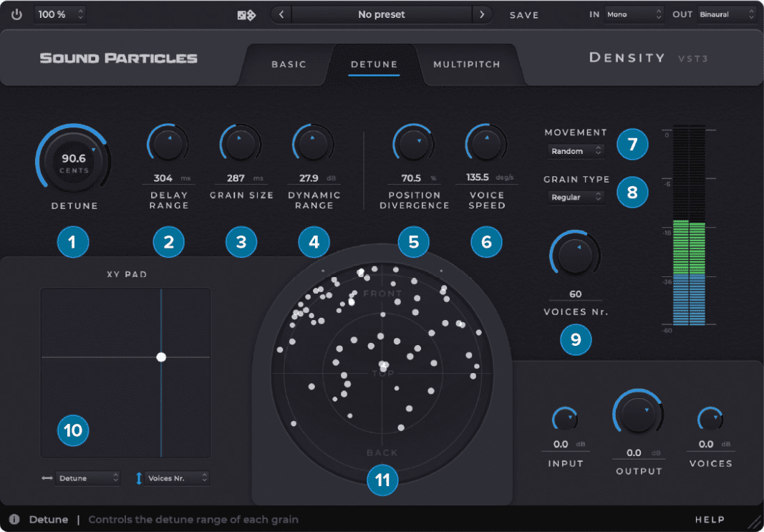
Task: Click the large Detune knob
Action: point(74,160)
